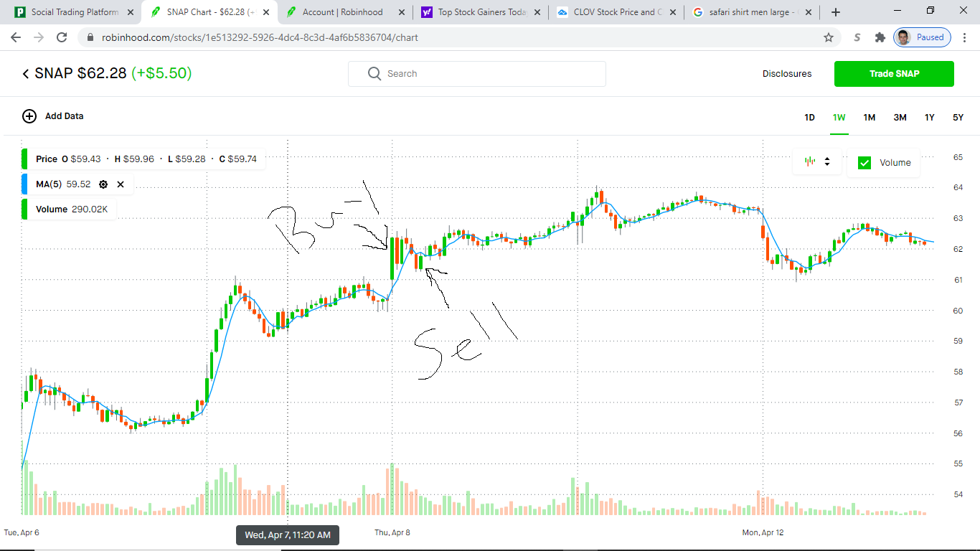Click the Trade SNAP button
Screen dimensions: 980x551
click(x=894, y=74)
